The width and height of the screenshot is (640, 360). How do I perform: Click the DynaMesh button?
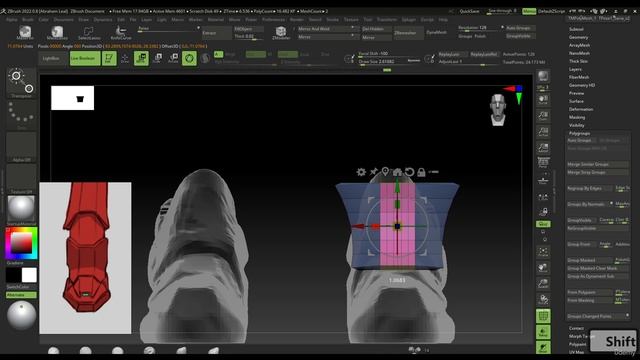pos(437,32)
